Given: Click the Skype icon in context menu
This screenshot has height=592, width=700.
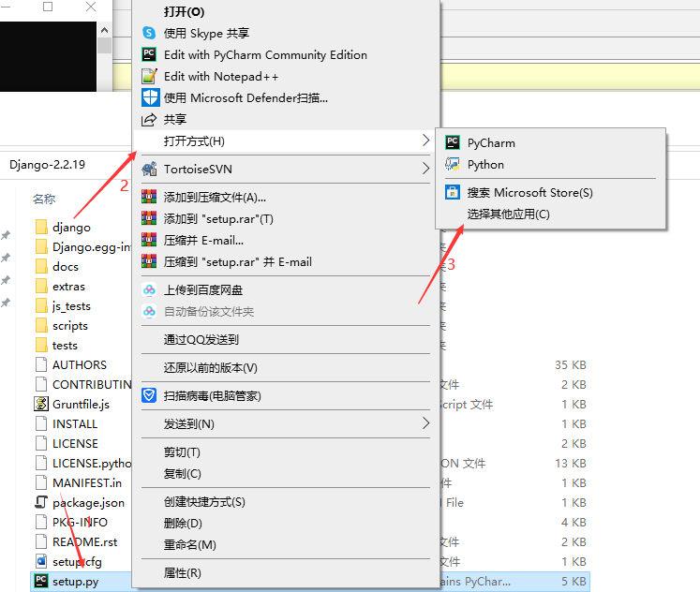Looking at the screenshot, I should coord(149,33).
